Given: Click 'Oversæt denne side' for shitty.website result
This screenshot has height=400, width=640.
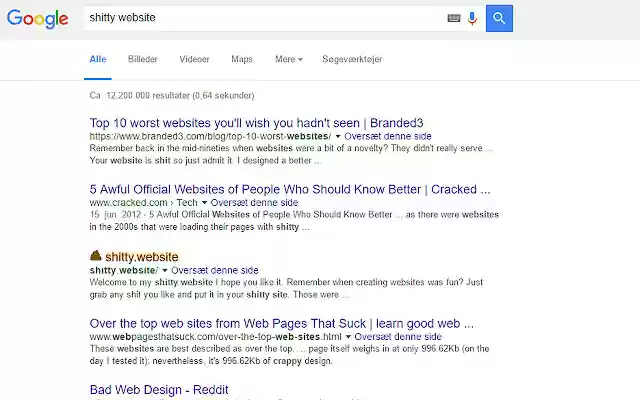Looking at the screenshot, I should pos(215,271).
